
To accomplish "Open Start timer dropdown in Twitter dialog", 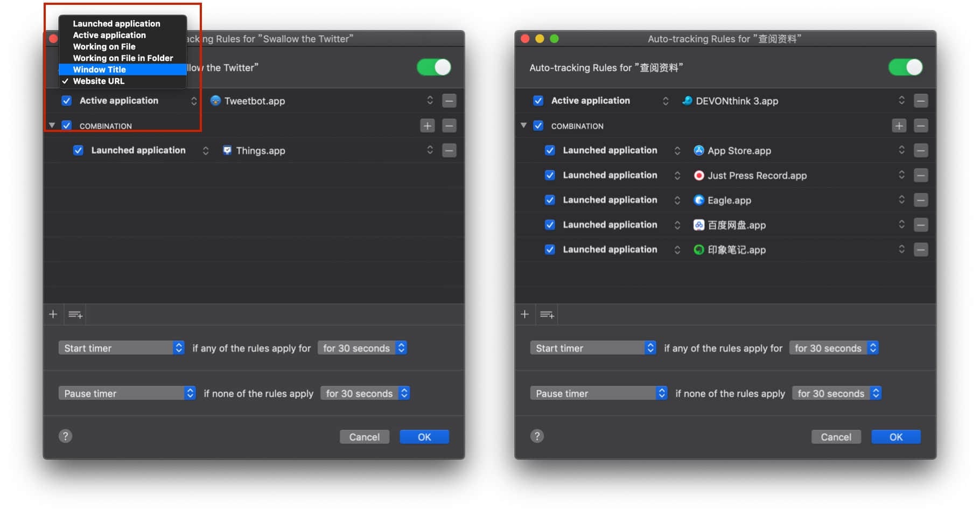I will click(x=121, y=348).
